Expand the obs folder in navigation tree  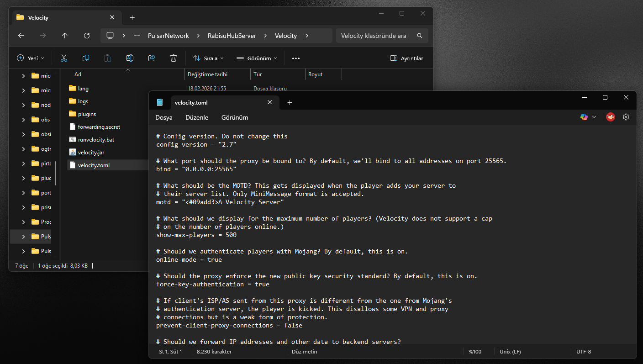pos(24,120)
